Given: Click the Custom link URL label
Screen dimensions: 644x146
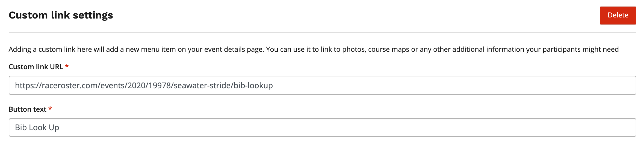Looking at the screenshot, I should pyautogui.click(x=36, y=67).
